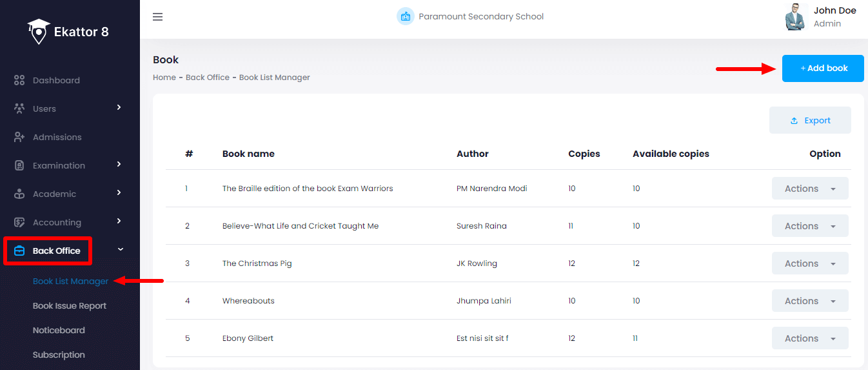Click the Accounting sidebar icon

[19, 222]
